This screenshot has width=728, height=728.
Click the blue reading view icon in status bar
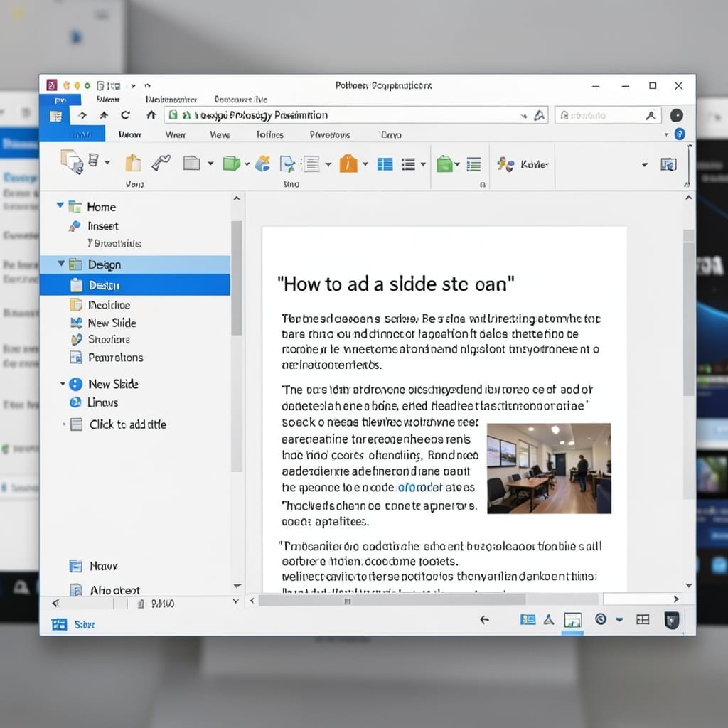coord(528,619)
